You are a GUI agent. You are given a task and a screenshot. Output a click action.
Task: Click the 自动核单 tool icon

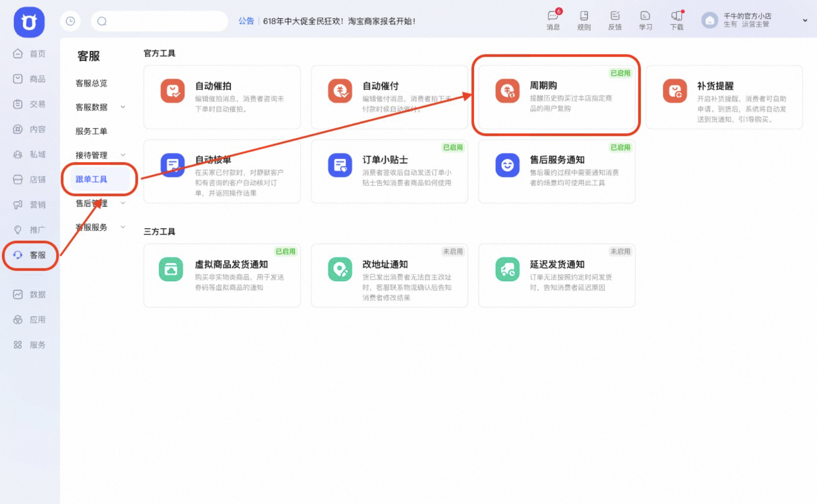tap(173, 165)
